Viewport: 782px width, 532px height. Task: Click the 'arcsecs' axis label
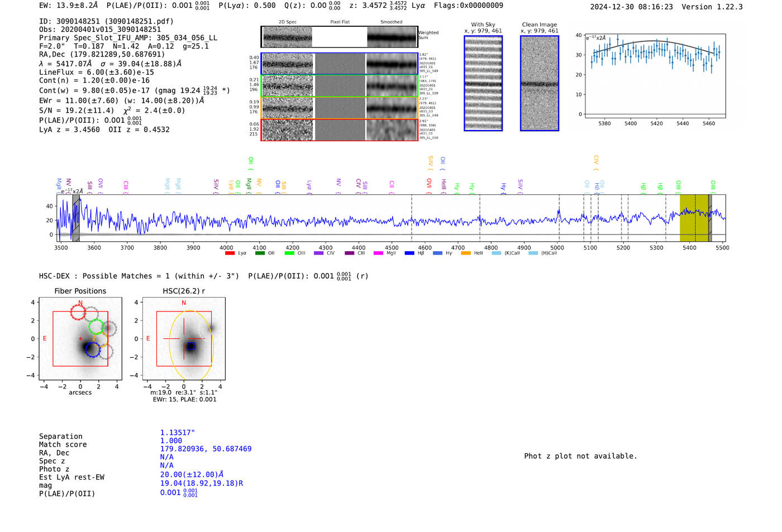pos(80,393)
